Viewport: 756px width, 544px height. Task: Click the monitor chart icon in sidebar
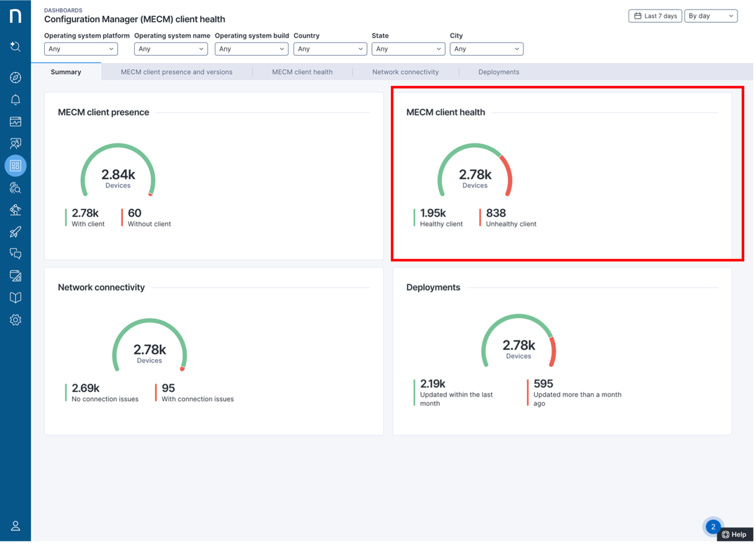tap(15, 122)
